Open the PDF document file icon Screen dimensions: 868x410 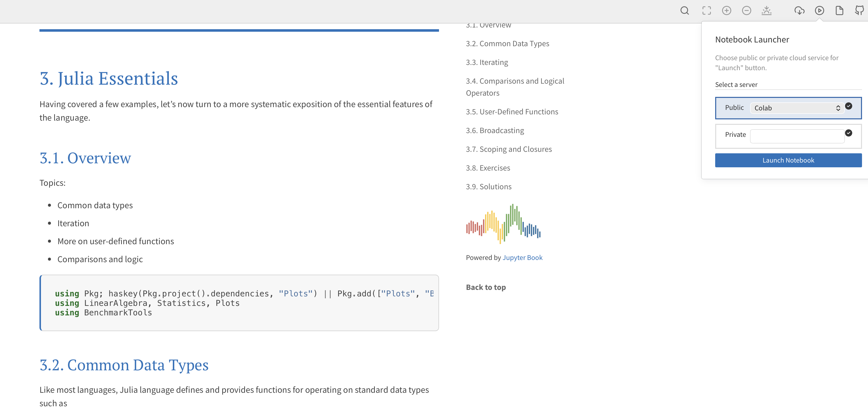pyautogui.click(x=839, y=11)
